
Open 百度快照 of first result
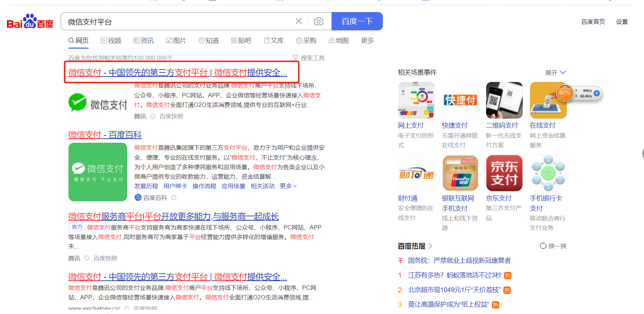click(171, 116)
